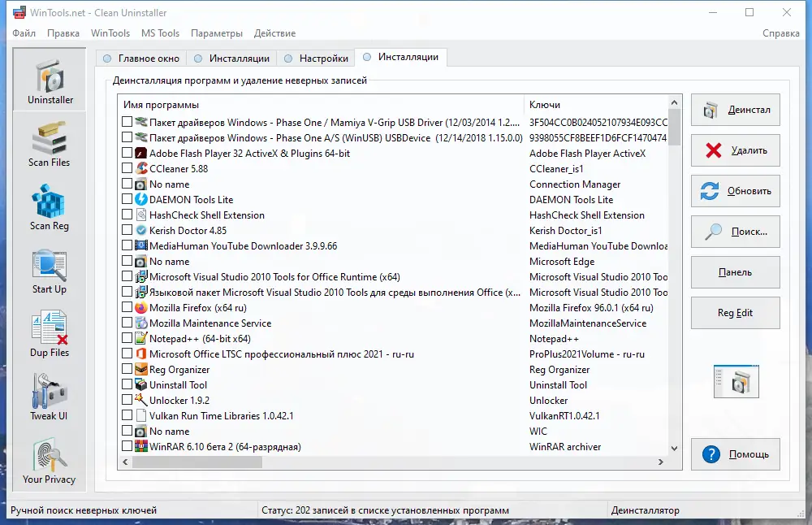The width and height of the screenshot is (812, 525).
Task: Click the Обновить refresh button
Action: (736, 191)
